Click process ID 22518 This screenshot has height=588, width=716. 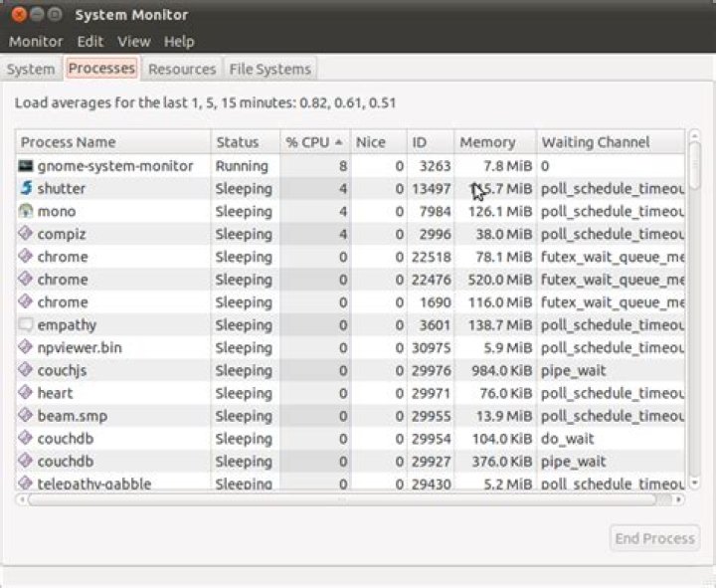point(431,257)
